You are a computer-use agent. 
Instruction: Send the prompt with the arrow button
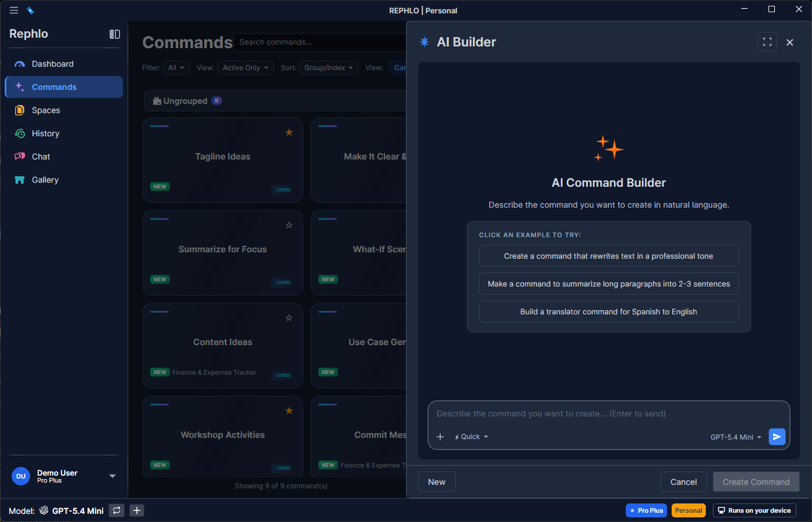coord(777,437)
